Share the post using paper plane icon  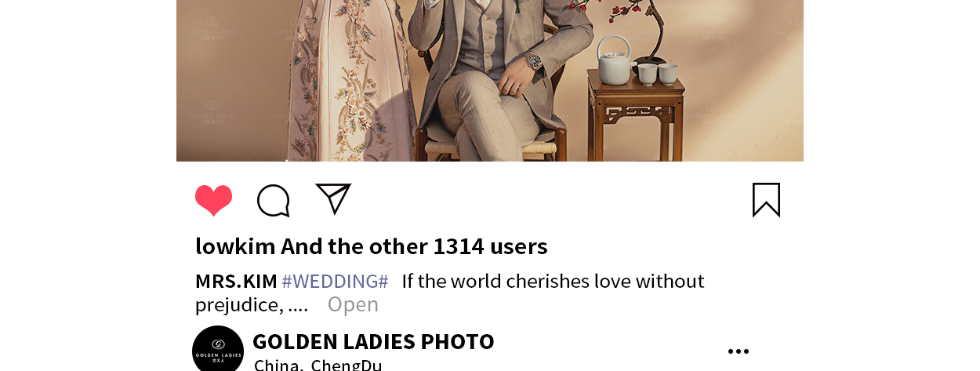pyautogui.click(x=333, y=198)
